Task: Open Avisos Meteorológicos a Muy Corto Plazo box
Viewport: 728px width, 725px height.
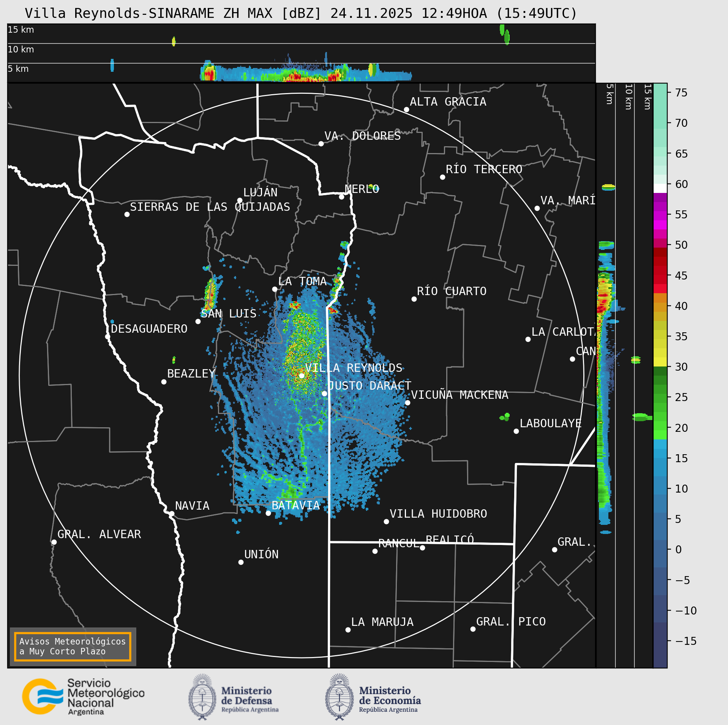Action: click(x=73, y=646)
